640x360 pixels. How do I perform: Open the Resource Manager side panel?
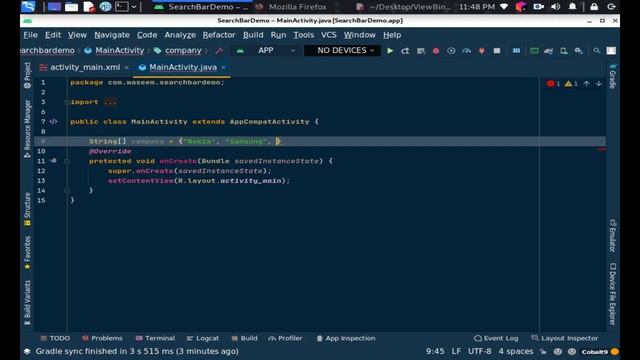[x=27, y=129]
